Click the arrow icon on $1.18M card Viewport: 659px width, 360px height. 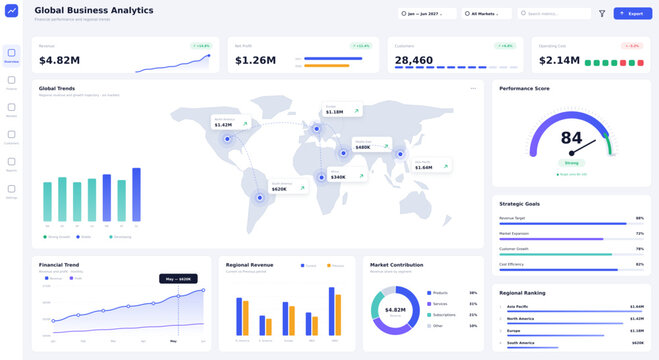[356, 111]
